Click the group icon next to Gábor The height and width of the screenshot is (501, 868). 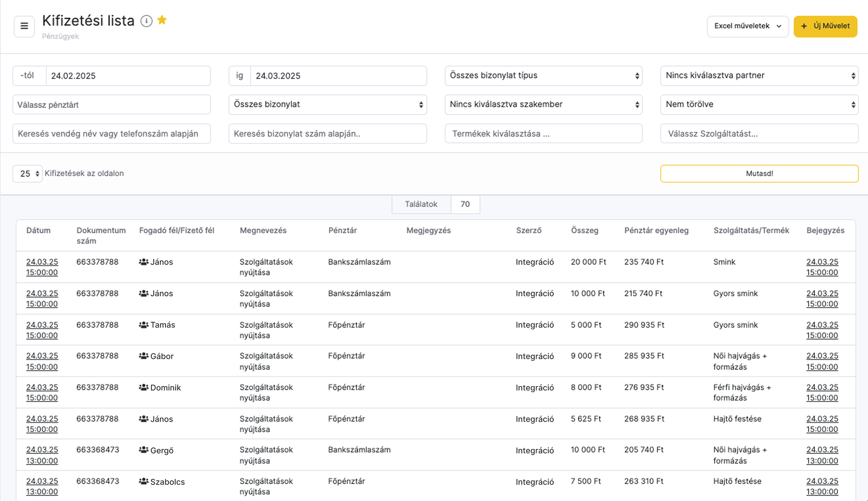tap(144, 356)
